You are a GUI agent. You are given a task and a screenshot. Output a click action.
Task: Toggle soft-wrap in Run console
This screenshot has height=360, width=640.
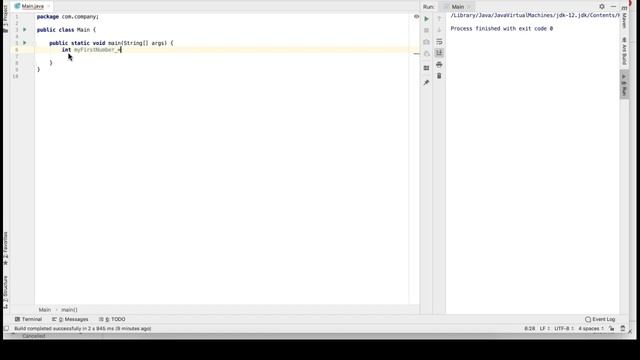click(439, 42)
